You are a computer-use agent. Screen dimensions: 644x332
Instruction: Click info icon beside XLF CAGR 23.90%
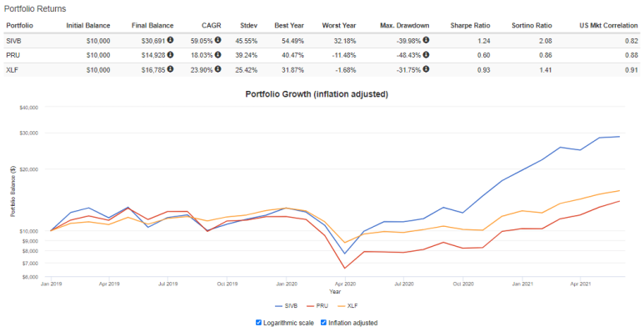click(217, 69)
